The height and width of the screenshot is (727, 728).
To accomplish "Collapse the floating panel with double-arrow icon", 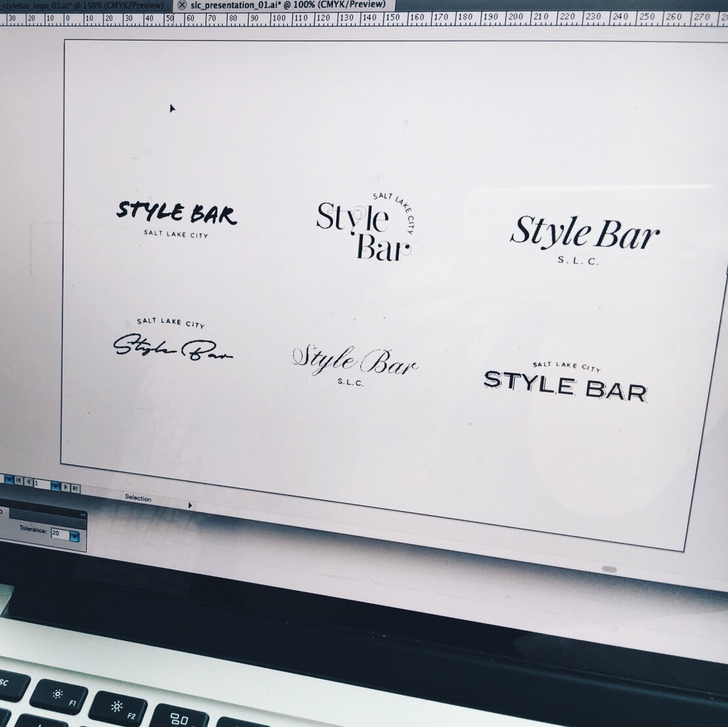I will [x=83, y=516].
